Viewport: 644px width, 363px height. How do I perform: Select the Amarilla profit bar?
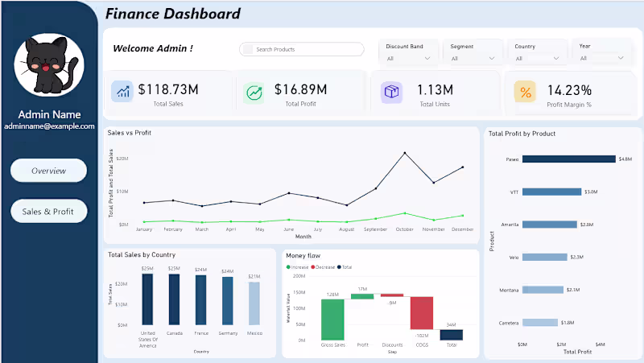550,225
